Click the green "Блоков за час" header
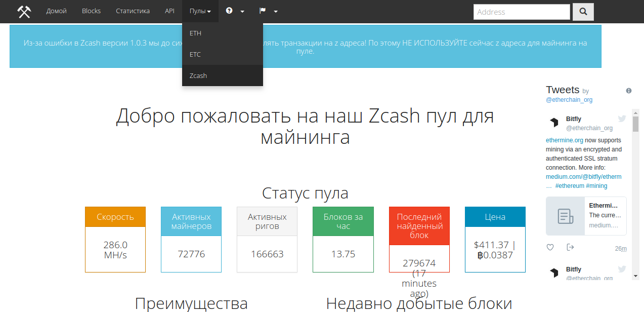644x312 pixels. click(x=343, y=221)
